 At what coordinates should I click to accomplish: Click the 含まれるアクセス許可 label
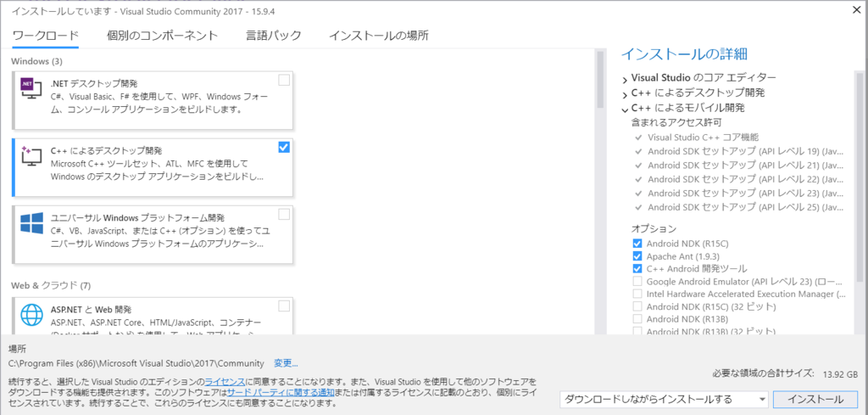676,122
